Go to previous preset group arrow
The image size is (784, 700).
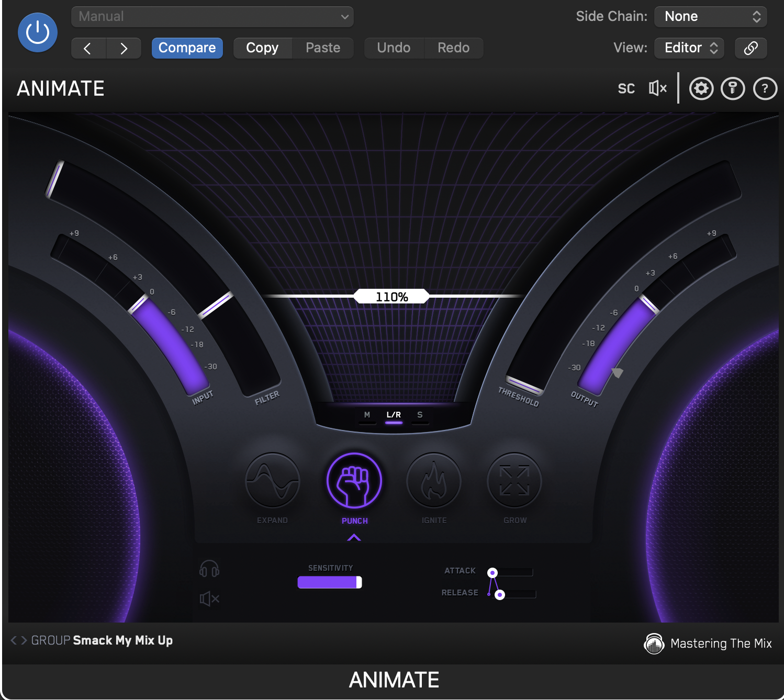click(14, 640)
